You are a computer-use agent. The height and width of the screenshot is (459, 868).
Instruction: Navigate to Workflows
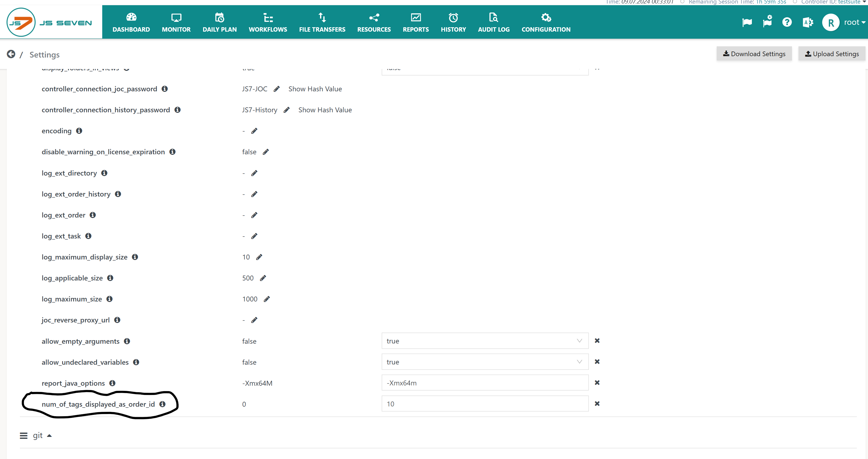click(268, 22)
